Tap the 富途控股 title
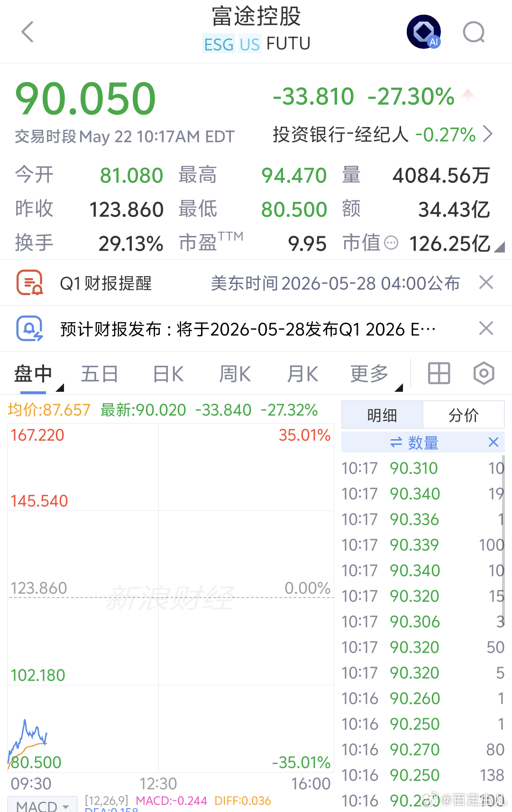 [256, 17]
